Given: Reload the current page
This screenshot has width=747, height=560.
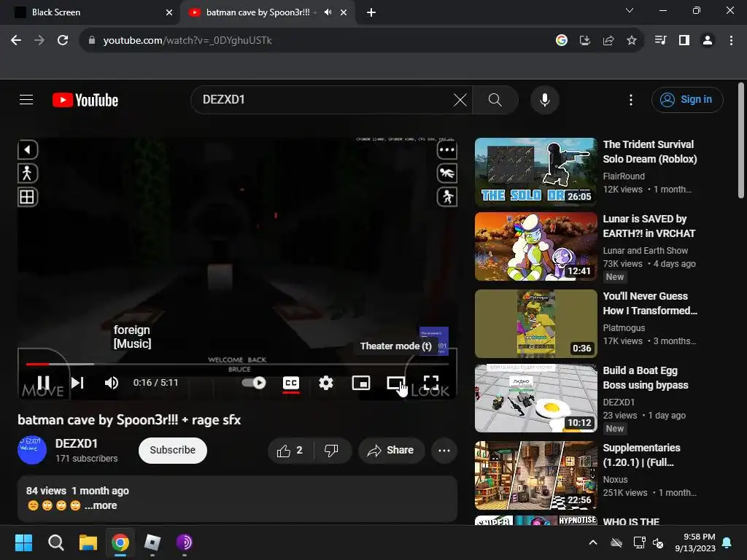Looking at the screenshot, I should pyautogui.click(x=63, y=41).
